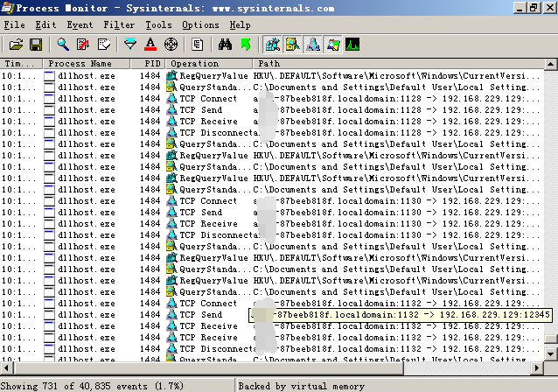The image size is (558, 392).
Task: Click the crosshair target icon
Action: point(171,44)
